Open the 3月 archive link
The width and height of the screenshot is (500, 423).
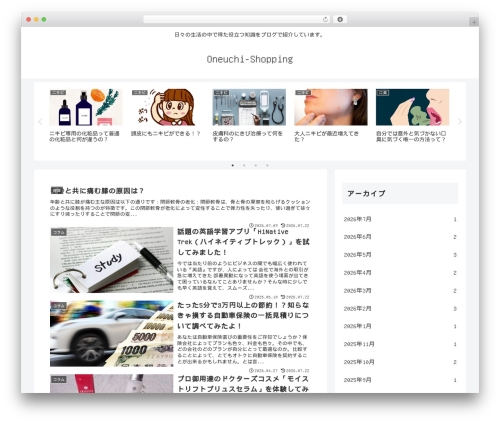(x=400, y=291)
